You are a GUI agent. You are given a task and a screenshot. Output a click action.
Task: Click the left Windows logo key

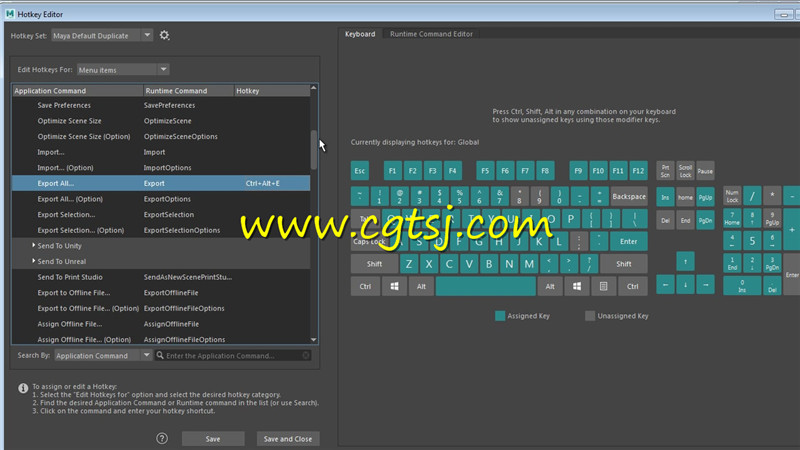point(394,286)
